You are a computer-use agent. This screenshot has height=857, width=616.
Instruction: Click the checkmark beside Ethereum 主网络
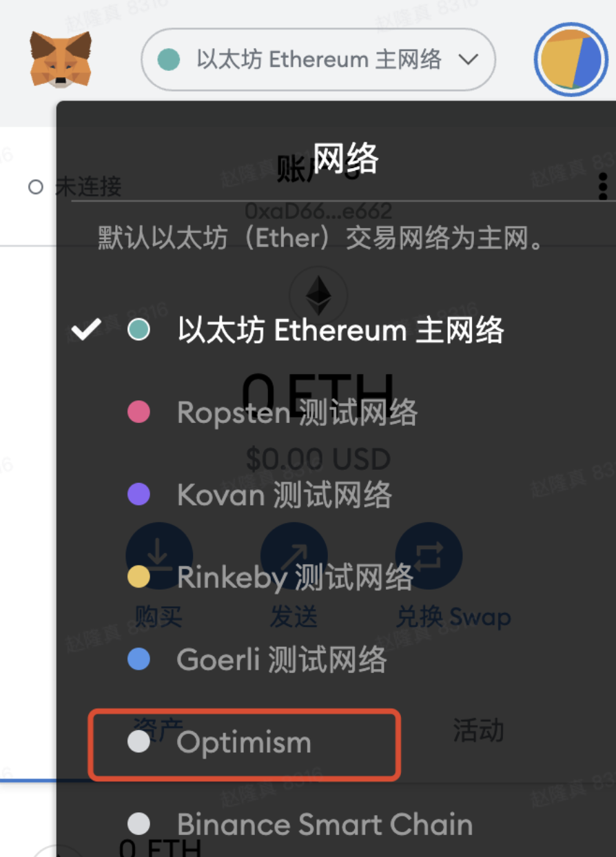[x=87, y=331]
